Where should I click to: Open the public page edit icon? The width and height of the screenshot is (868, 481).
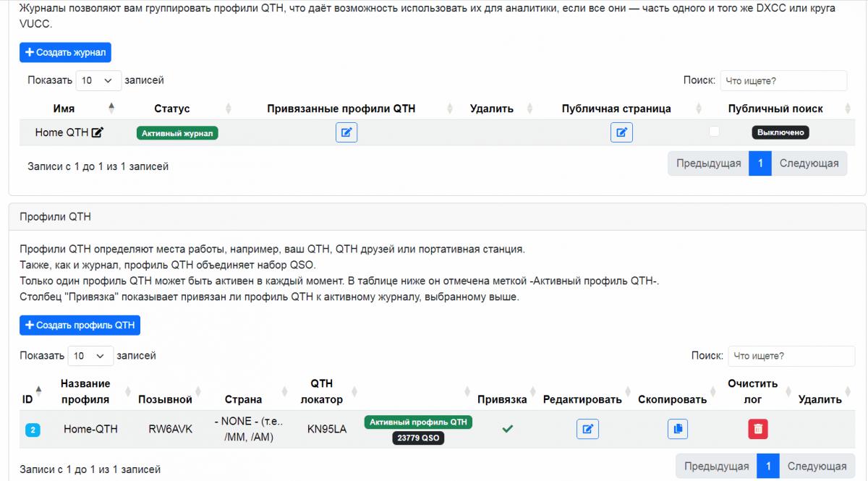621,132
